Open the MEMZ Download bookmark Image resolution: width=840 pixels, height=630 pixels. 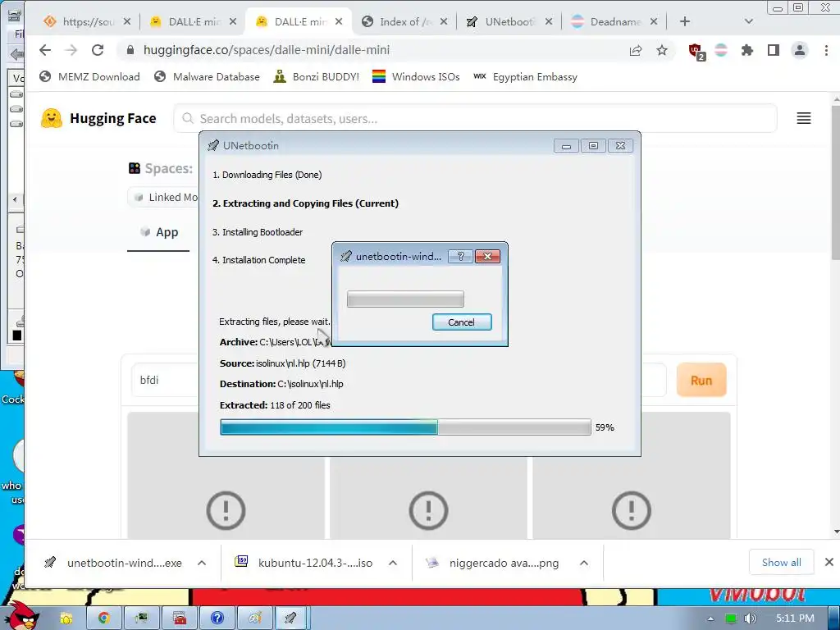pos(89,76)
